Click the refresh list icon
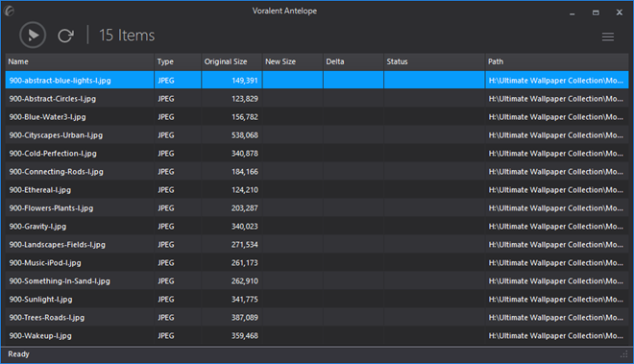The image size is (634, 364). pyautogui.click(x=65, y=36)
